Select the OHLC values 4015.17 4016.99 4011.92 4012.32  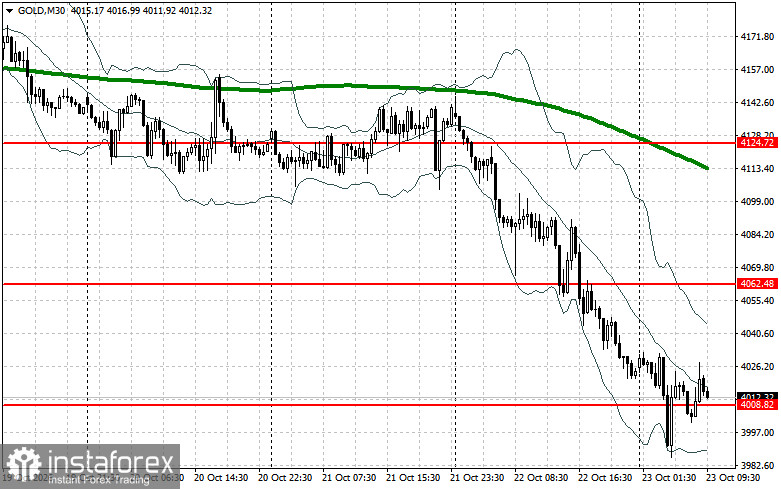tap(141, 10)
